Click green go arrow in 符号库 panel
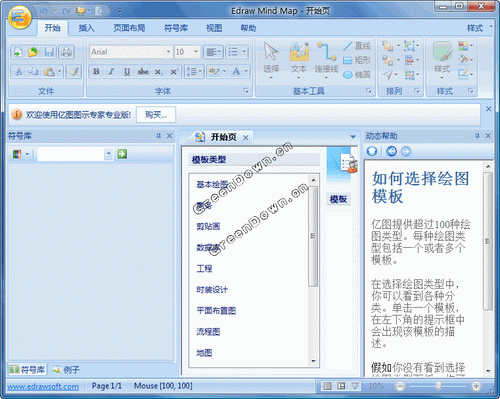The image size is (500, 399). pos(122,154)
